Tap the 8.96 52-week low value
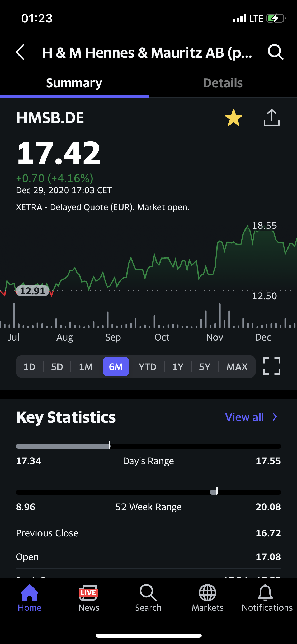This screenshot has height=644, width=297. [x=26, y=507]
